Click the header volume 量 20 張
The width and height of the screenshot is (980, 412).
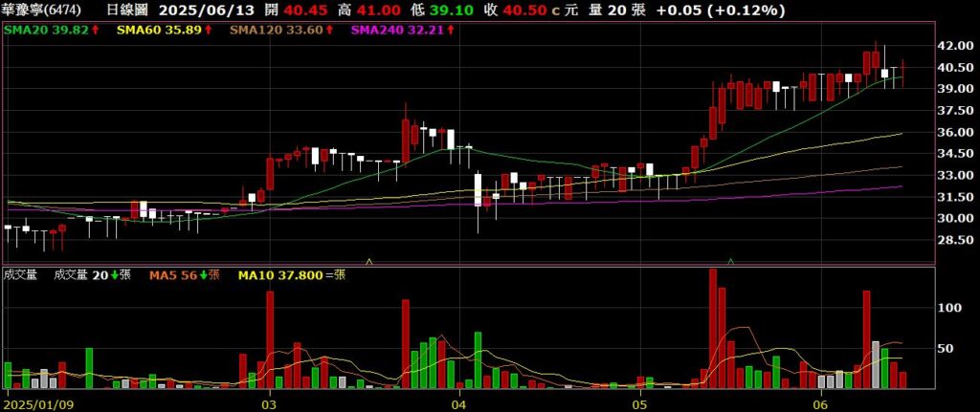[x=615, y=10]
